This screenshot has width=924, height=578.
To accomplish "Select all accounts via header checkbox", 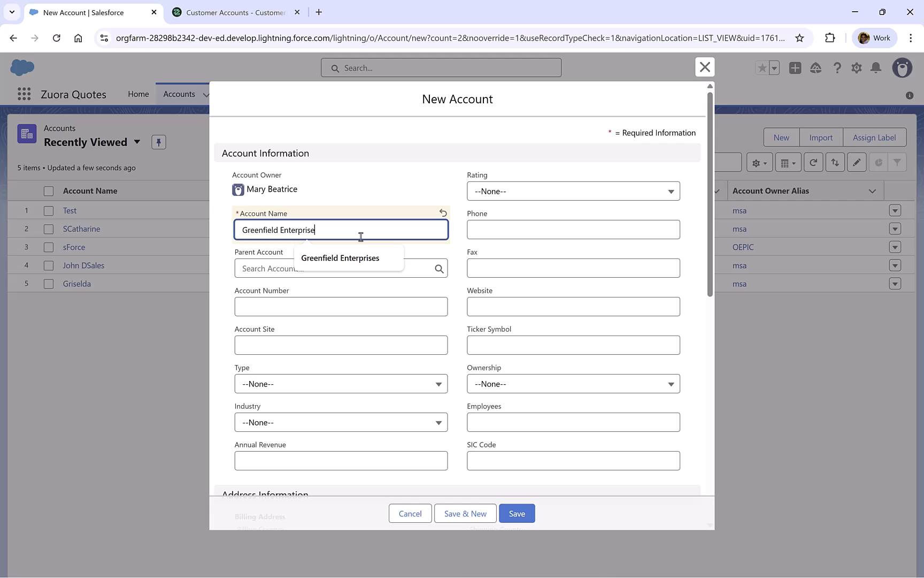I will click(x=48, y=191).
